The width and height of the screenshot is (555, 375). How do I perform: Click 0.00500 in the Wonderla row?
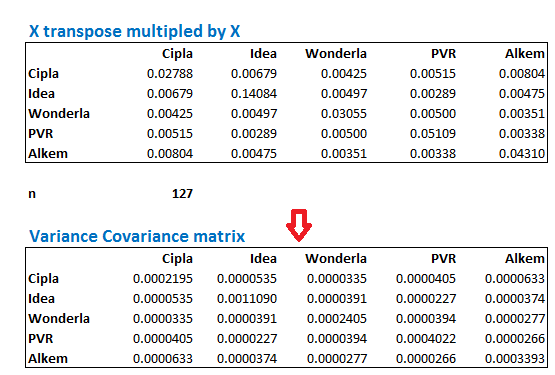(433, 114)
